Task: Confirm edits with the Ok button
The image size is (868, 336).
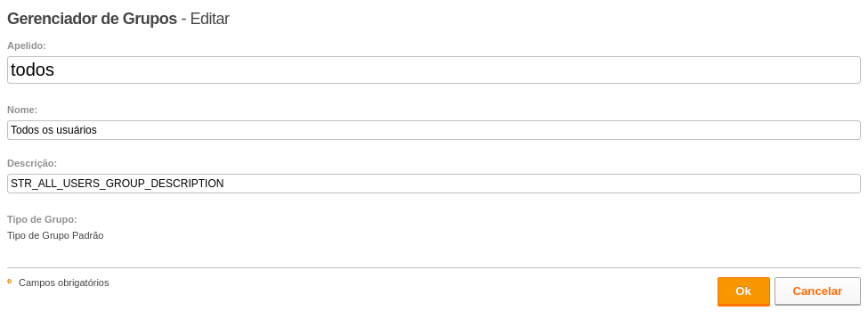Action: [x=743, y=291]
